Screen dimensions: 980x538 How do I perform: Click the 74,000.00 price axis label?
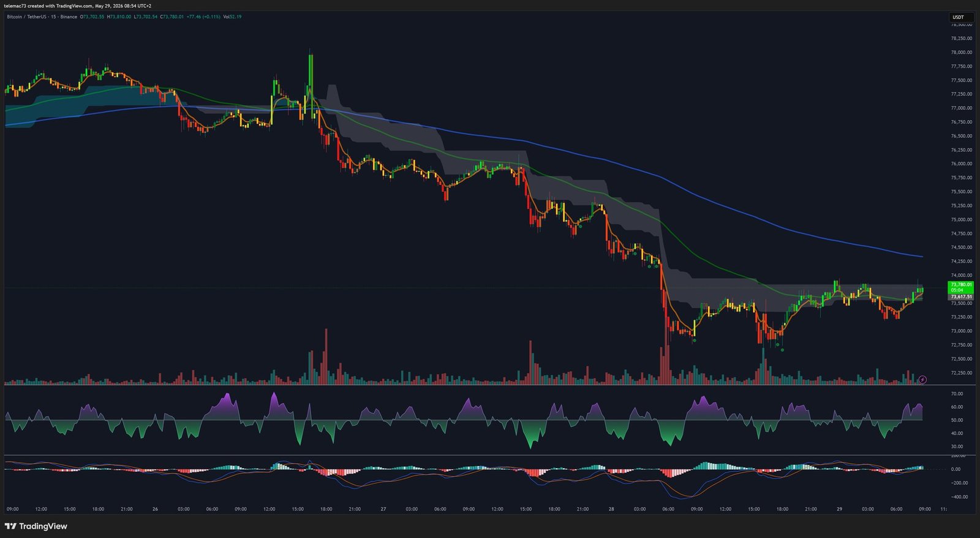(961, 275)
